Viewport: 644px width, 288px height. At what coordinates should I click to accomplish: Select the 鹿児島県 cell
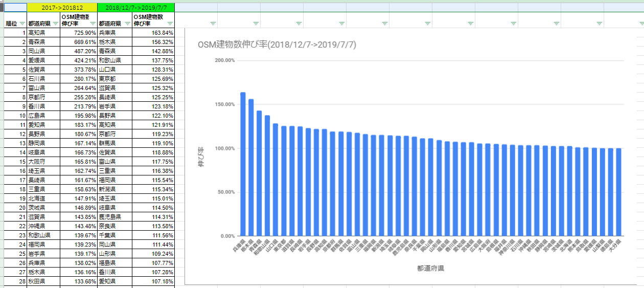pyautogui.click(x=115, y=217)
